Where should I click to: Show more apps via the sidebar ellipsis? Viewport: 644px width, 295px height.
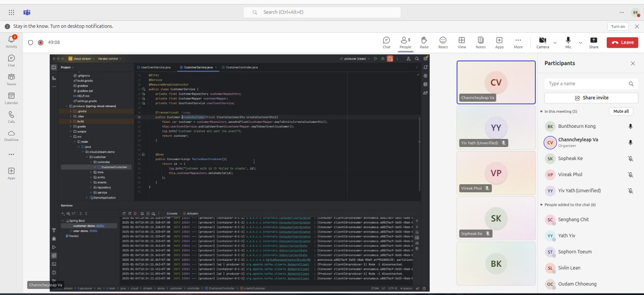tap(11, 154)
